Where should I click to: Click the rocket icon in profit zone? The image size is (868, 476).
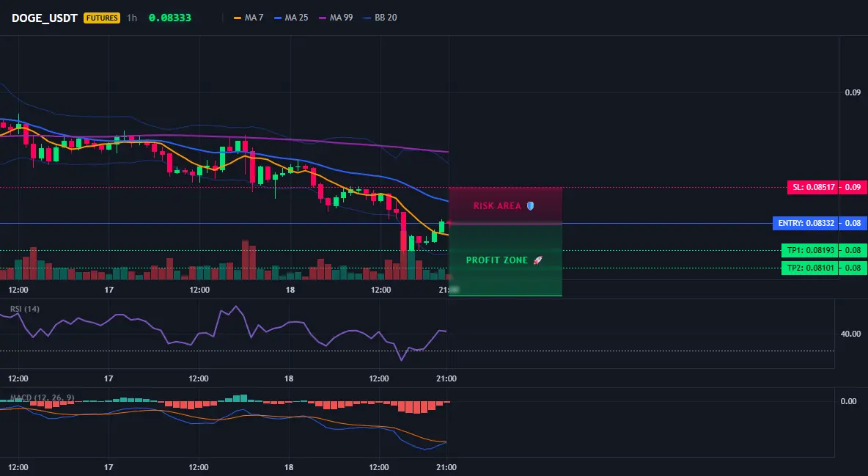pyautogui.click(x=537, y=260)
